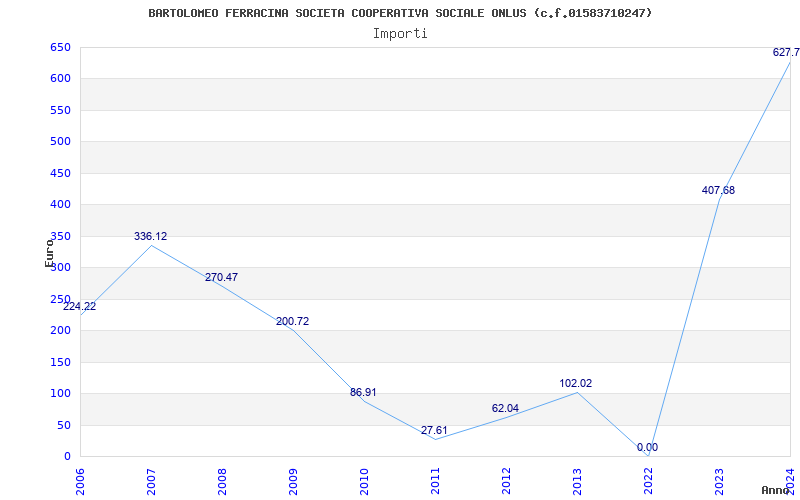Select the 62.04 data label
Screen dimensions: 800x500
pyautogui.click(x=505, y=408)
